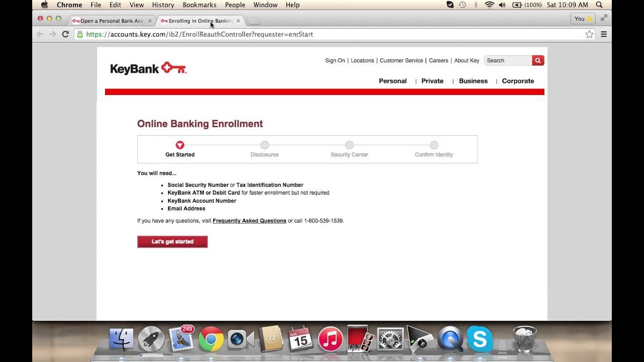Select the Business navigation item
Screen dimensions: 644x362
[x=473, y=81]
